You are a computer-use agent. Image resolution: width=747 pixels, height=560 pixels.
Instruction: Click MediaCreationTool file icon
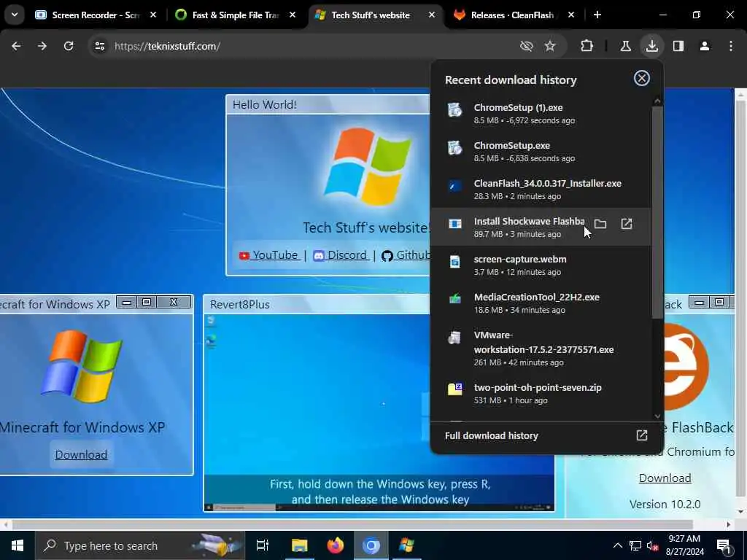(x=455, y=298)
